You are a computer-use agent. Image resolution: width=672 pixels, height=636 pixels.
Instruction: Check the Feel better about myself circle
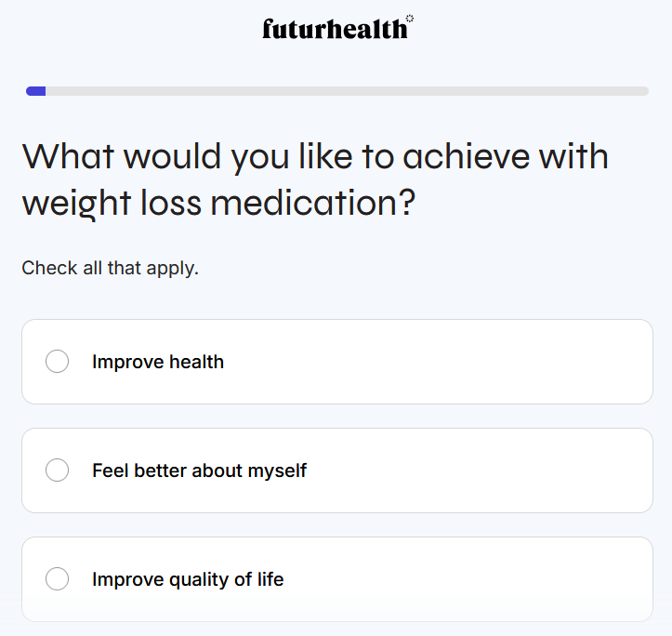point(58,470)
